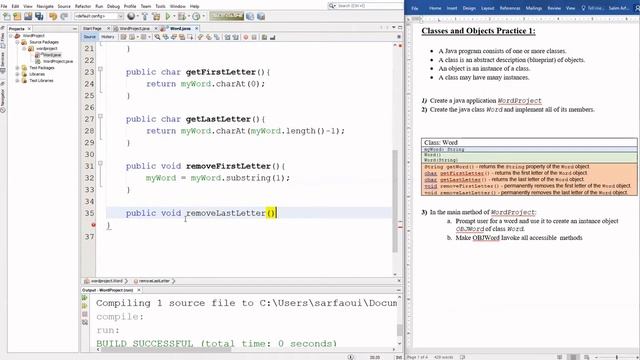Click the globe browser icon in NetBeans toolbar
This screenshot has width=640, height=360.
pyautogui.click(x=131, y=16)
